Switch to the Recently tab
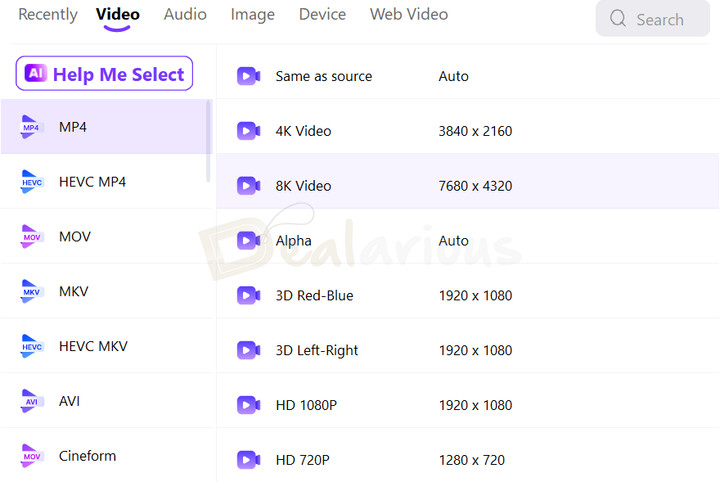 (48, 14)
